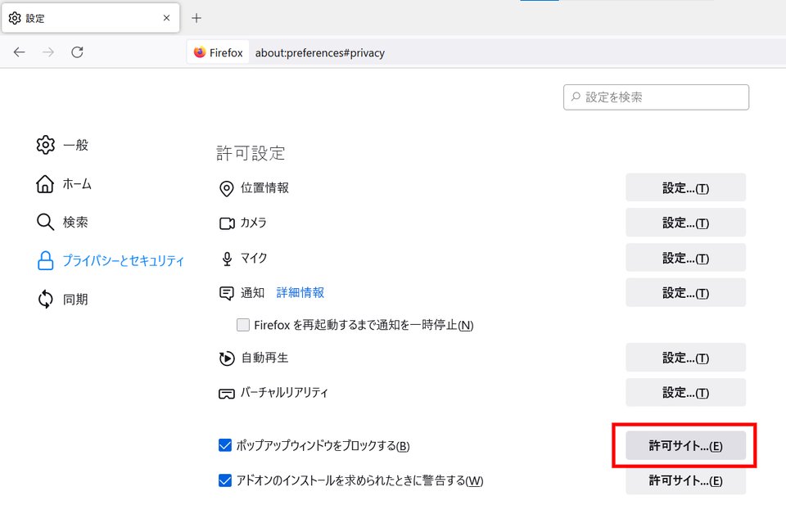
Task: Click the forward navigation arrow
Action: 48,52
